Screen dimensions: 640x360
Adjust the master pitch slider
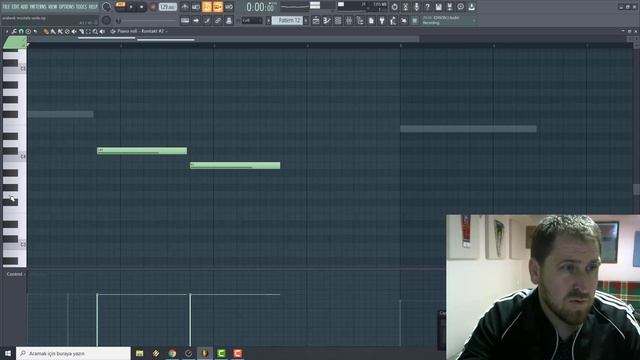pyautogui.click(x=149, y=20)
